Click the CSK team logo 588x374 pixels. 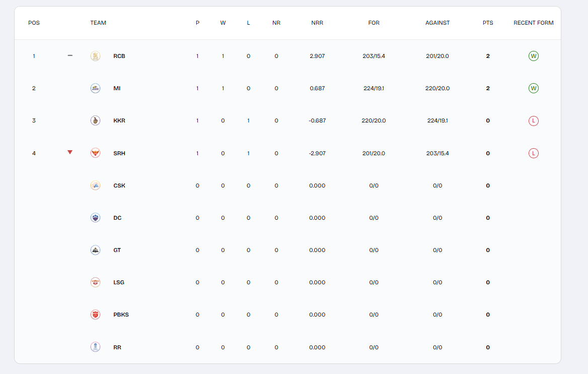pyautogui.click(x=95, y=185)
